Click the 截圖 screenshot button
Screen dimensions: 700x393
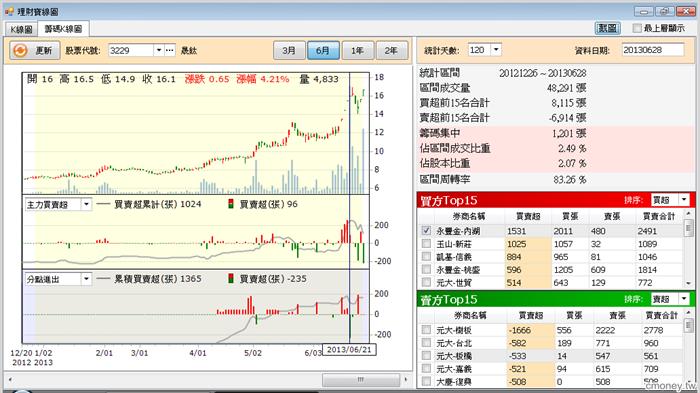click(608, 28)
